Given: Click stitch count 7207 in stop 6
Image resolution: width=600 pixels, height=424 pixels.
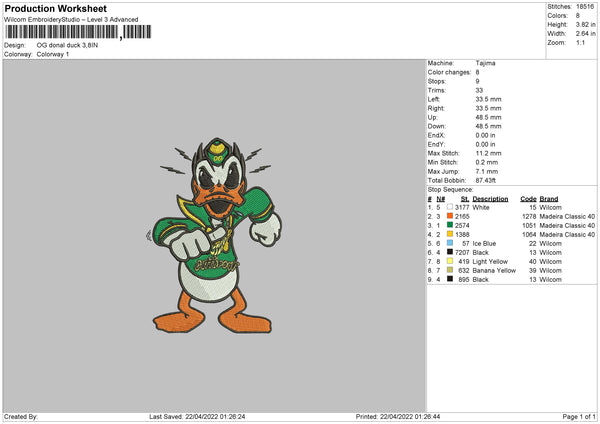Looking at the screenshot, I should (x=462, y=253).
